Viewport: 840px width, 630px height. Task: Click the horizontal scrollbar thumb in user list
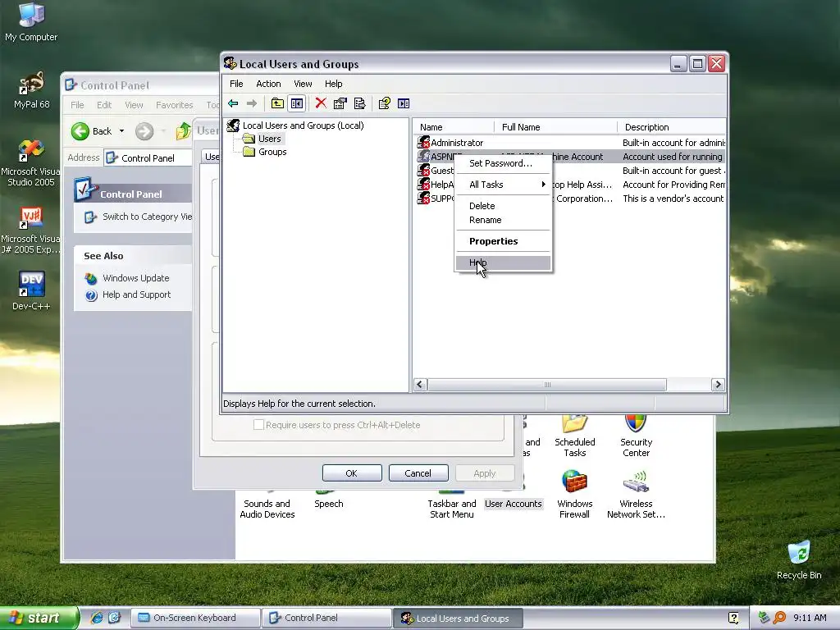(x=547, y=385)
